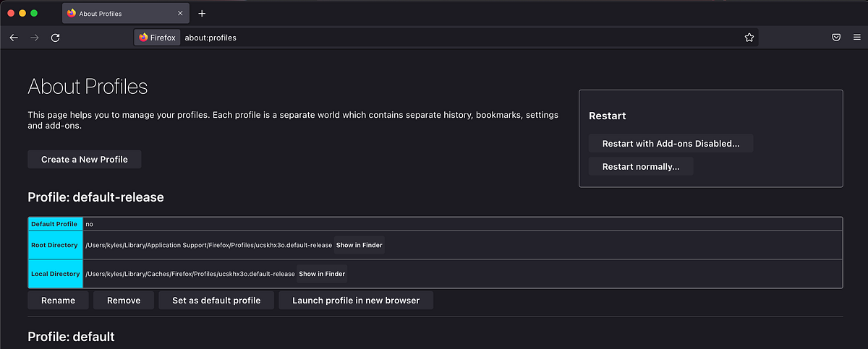Open a new tab with the plus icon
This screenshot has width=868, height=349.
[x=202, y=14]
